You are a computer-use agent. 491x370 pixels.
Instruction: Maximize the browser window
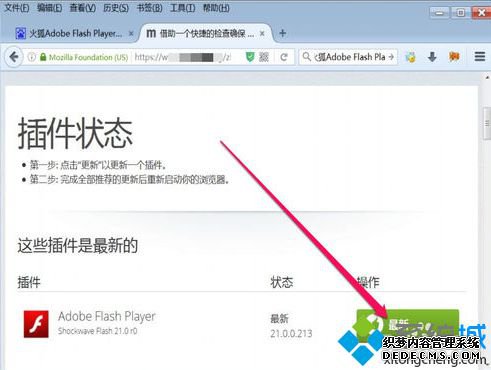point(461,13)
